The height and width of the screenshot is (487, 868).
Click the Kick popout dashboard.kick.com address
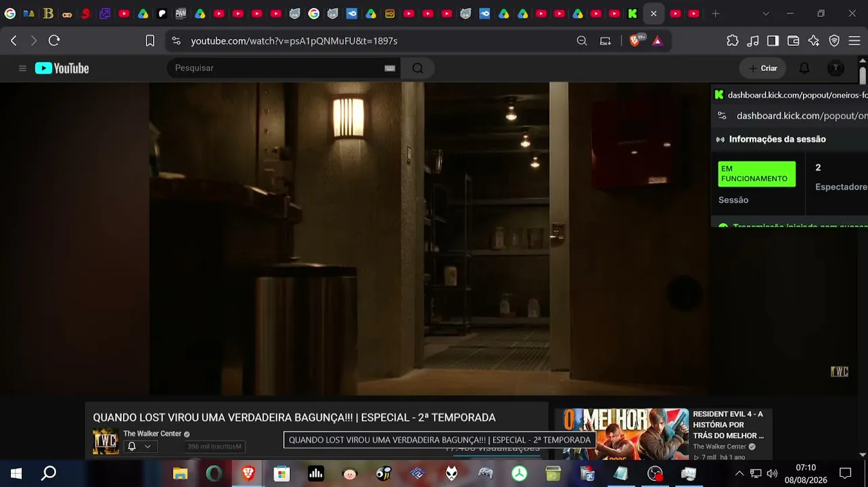[x=802, y=116]
